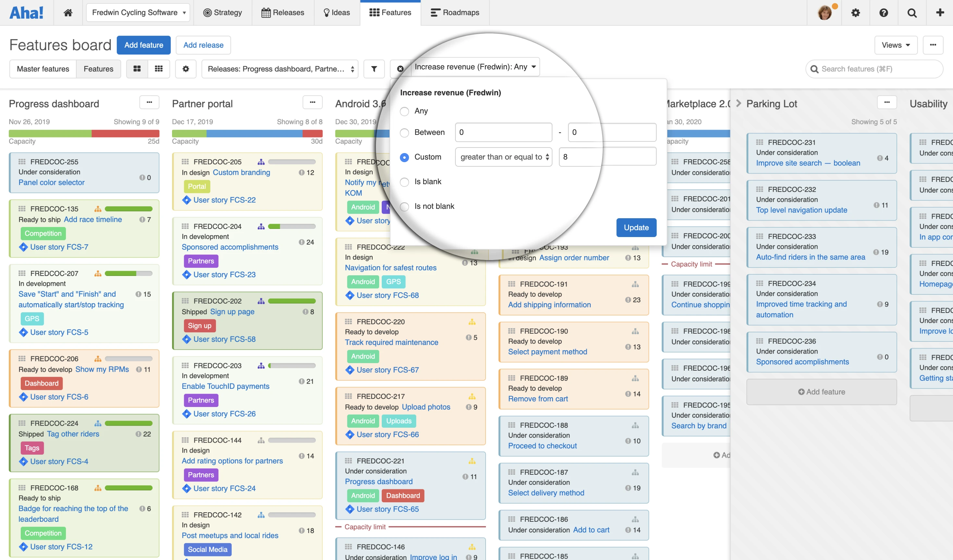The width and height of the screenshot is (953, 560).
Task: Click the Add feature button
Action: pos(144,45)
